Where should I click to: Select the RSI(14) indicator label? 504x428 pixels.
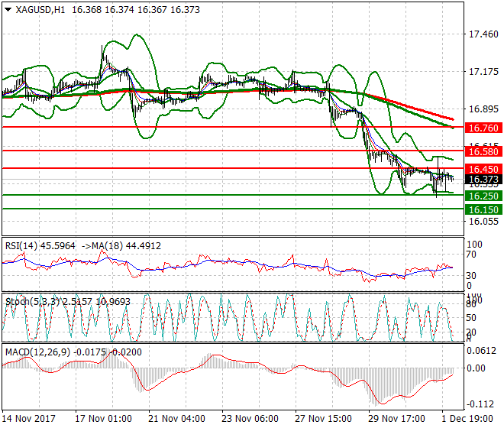[x=22, y=245]
